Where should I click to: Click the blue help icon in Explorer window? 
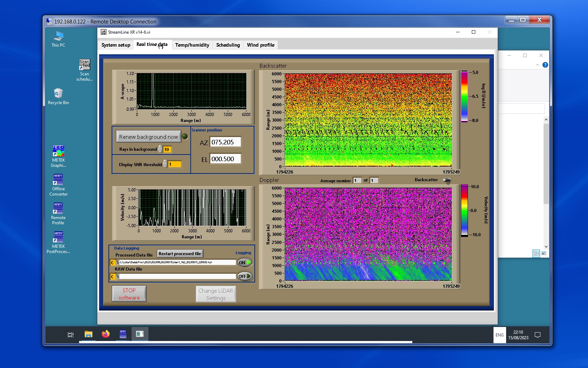[545, 65]
